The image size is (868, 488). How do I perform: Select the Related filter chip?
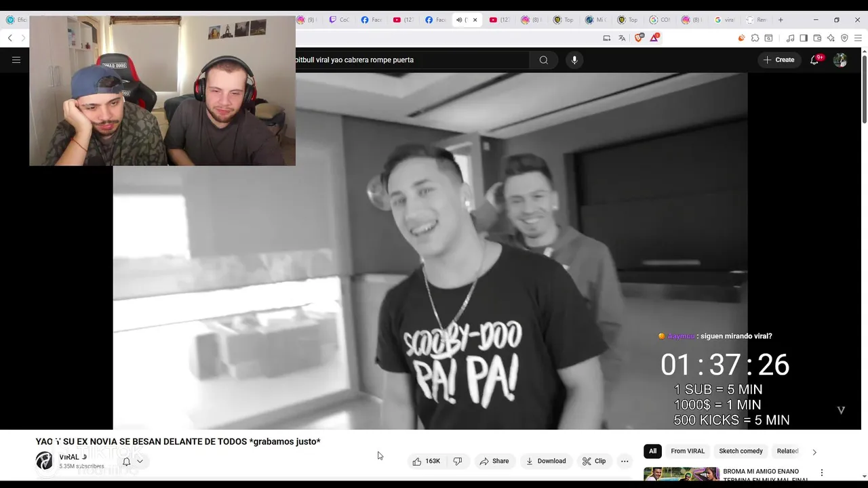tap(787, 451)
